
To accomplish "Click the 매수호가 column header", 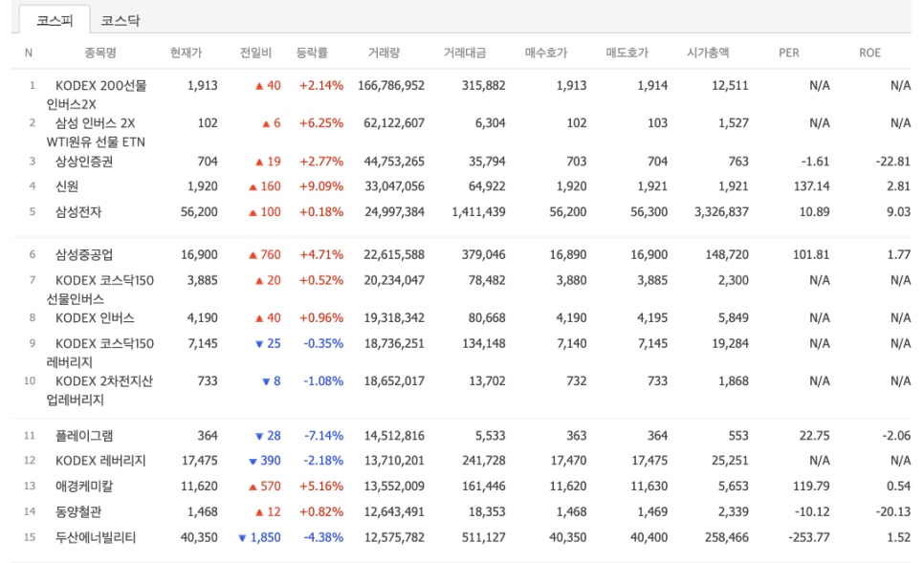I will tap(545, 53).
